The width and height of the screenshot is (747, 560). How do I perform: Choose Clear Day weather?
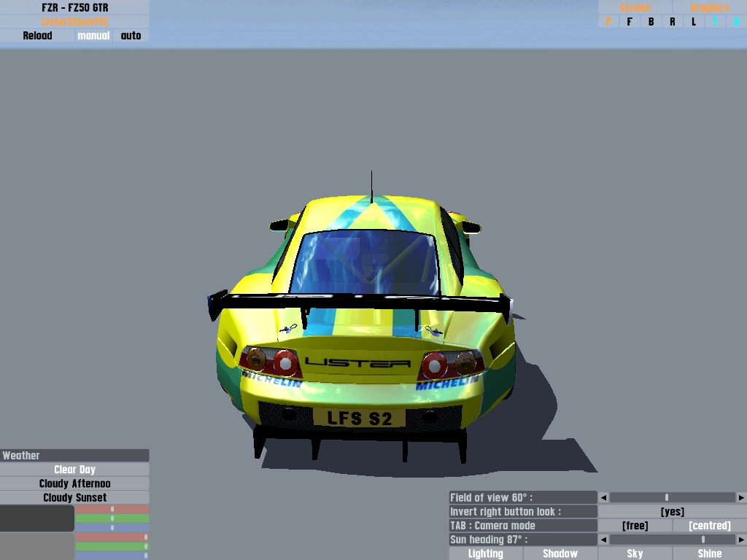point(75,470)
